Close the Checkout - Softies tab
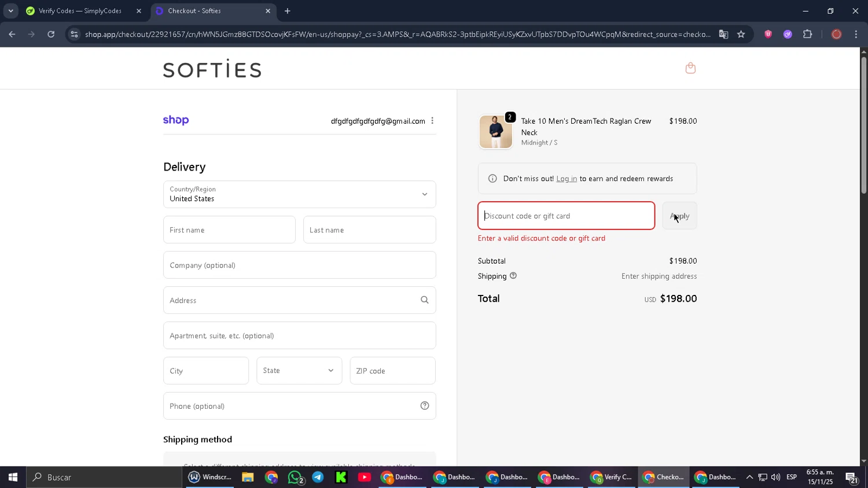 coord(268,11)
